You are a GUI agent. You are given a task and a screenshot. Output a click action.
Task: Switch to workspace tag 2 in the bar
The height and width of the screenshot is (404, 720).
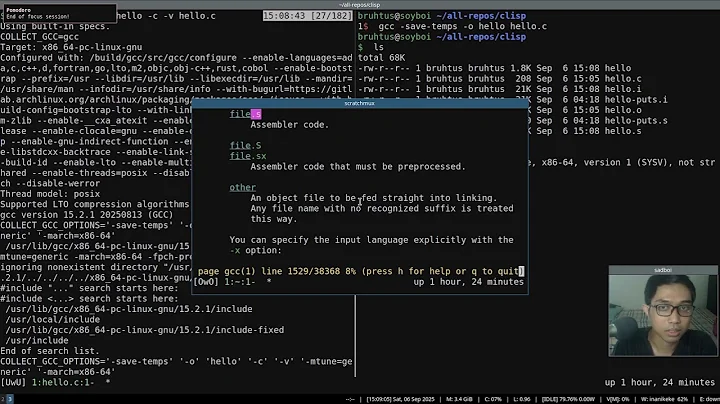pyautogui.click(x=2, y=399)
